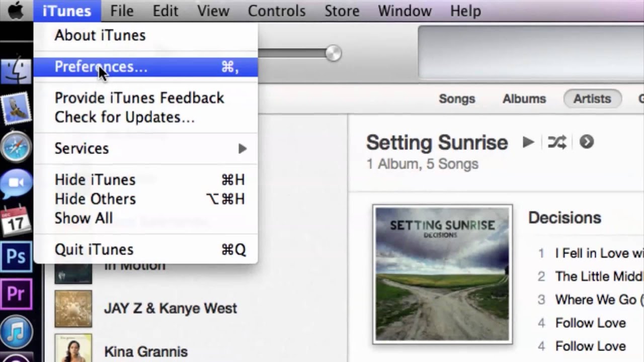Switch to the Artists view
This screenshot has width=644, height=362.
coord(592,99)
